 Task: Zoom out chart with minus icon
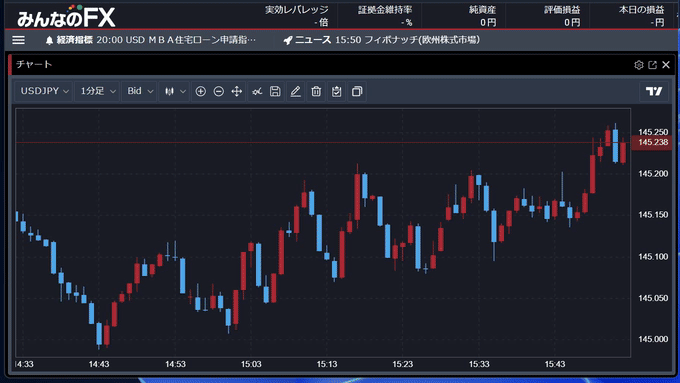click(219, 91)
